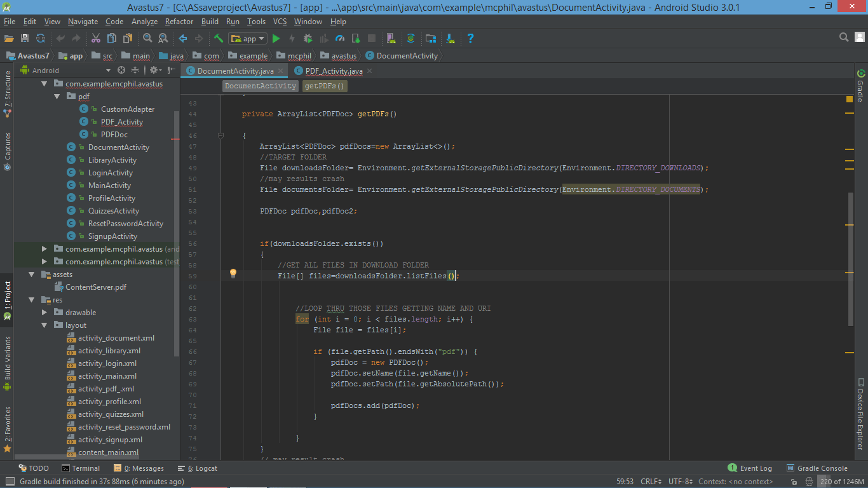Open the Terminal tool window
Viewport: 868px width, 488px height.
pos(81,468)
